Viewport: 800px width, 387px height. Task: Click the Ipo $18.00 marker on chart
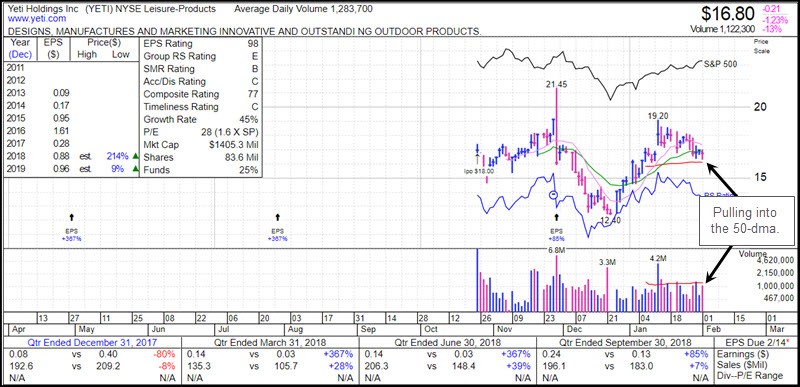[479, 171]
